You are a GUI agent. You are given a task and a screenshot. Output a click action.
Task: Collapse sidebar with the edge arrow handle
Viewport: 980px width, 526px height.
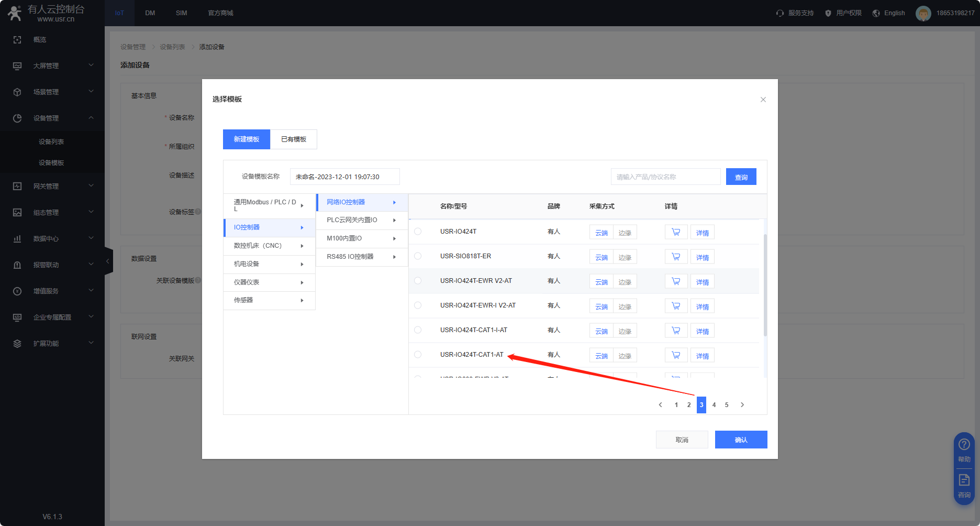pyautogui.click(x=108, y=261)
